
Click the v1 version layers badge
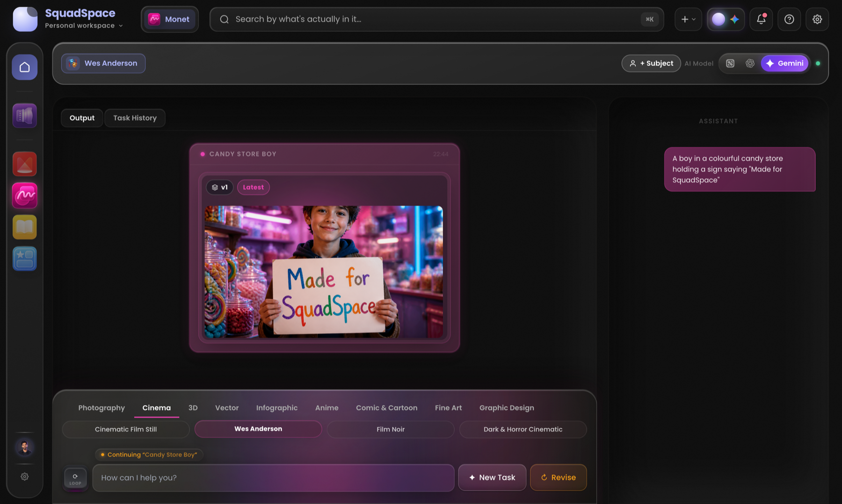[220, 187]
